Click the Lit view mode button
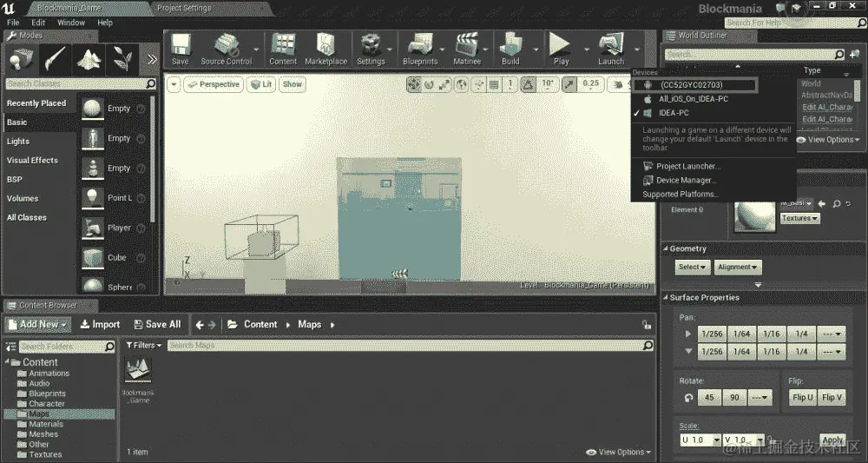Screen dimensions: 868x463 (261, 84)
